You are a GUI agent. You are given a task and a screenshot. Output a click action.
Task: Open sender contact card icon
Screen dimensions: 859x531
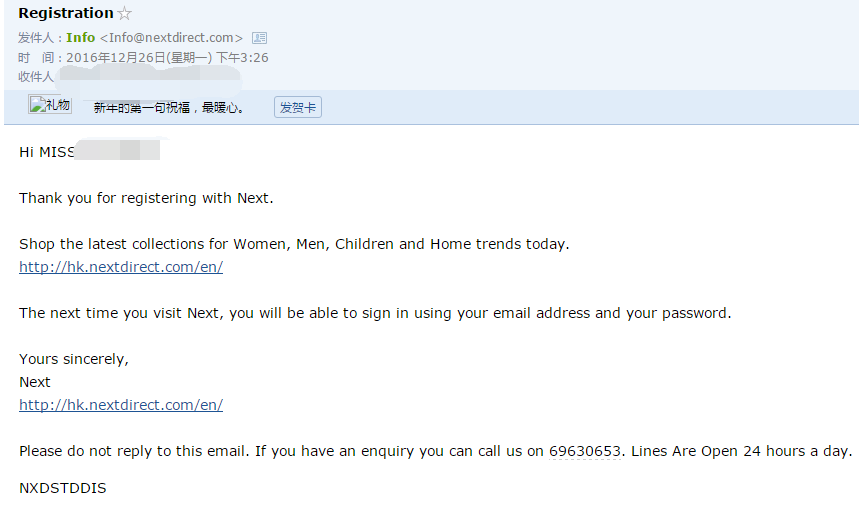[x=259, y=38]
